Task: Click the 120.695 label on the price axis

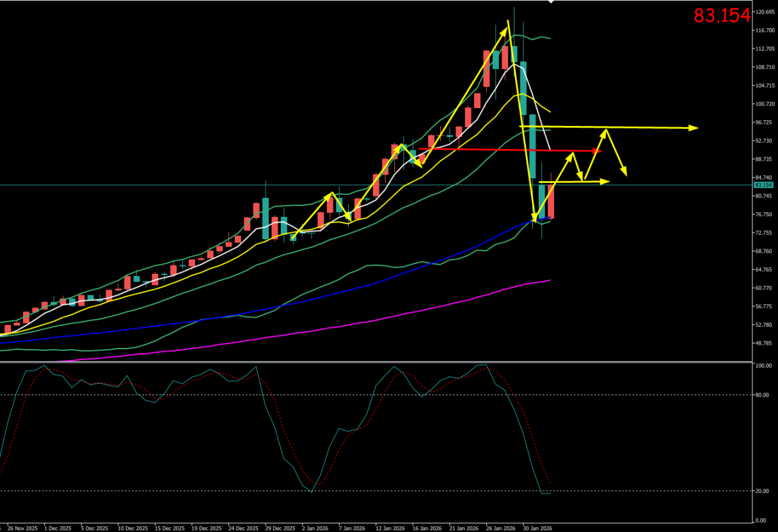Action: pos(765,12)
